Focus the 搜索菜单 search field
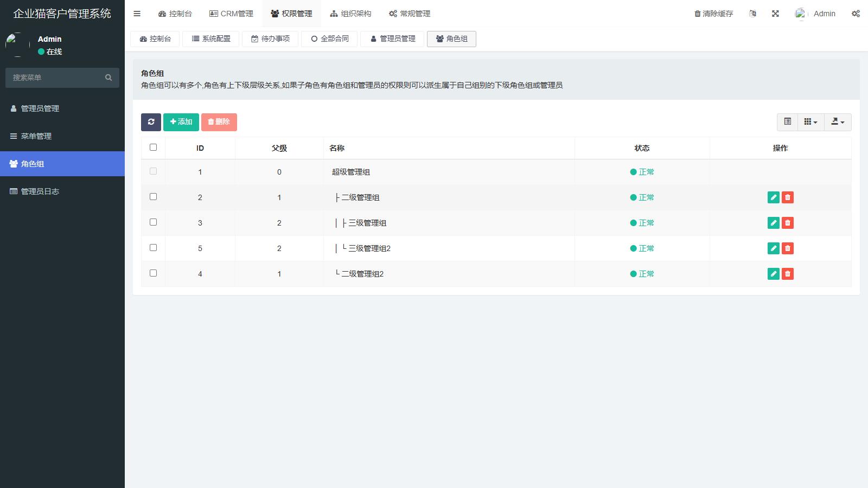868x488 pixels. 54,78
